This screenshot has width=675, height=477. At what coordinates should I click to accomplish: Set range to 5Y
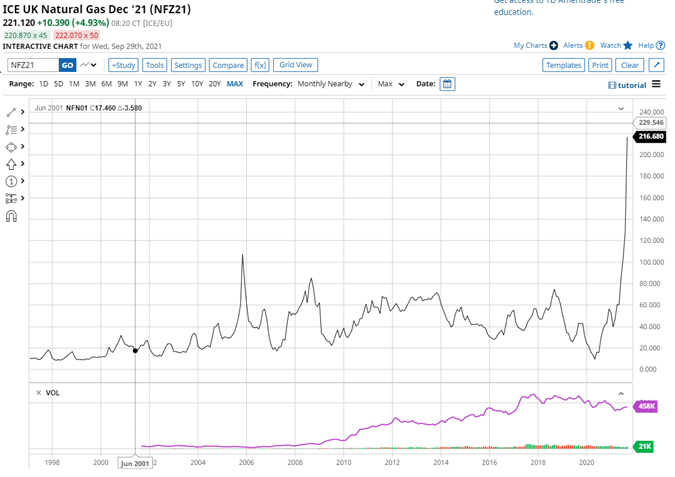[181, 84]
